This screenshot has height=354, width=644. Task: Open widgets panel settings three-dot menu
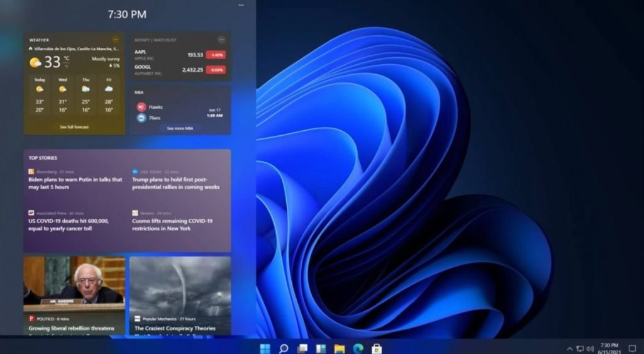pyautogui.click(x=241, y=5)
